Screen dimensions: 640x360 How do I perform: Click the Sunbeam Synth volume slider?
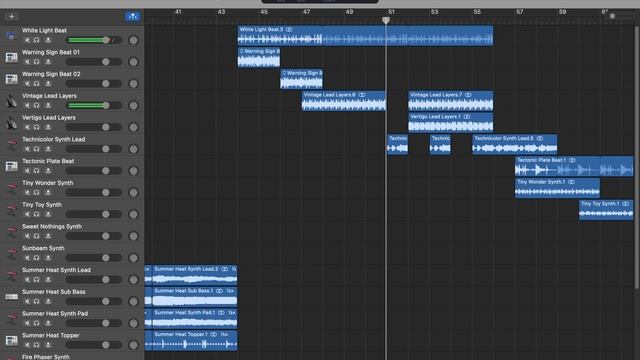coord(93,258)
